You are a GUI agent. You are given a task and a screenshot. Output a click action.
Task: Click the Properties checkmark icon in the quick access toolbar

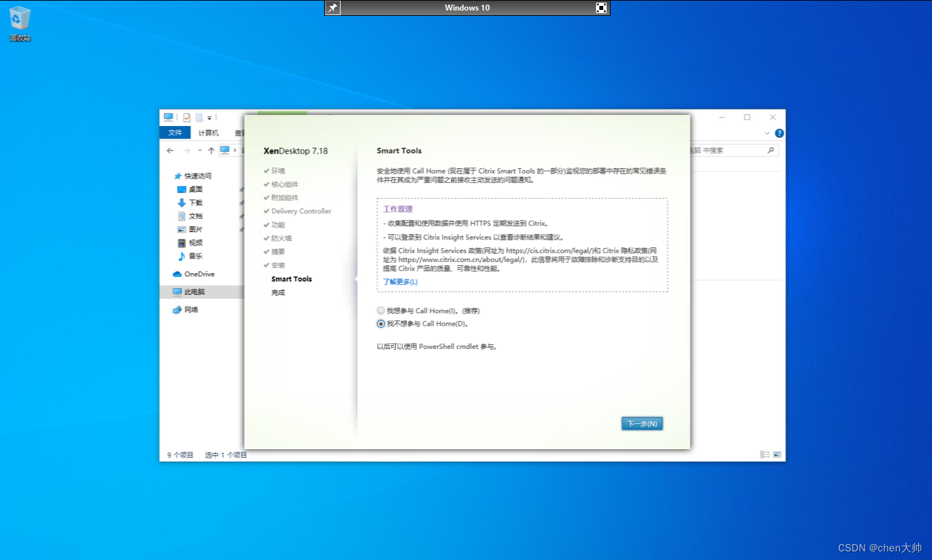(187, 117)
